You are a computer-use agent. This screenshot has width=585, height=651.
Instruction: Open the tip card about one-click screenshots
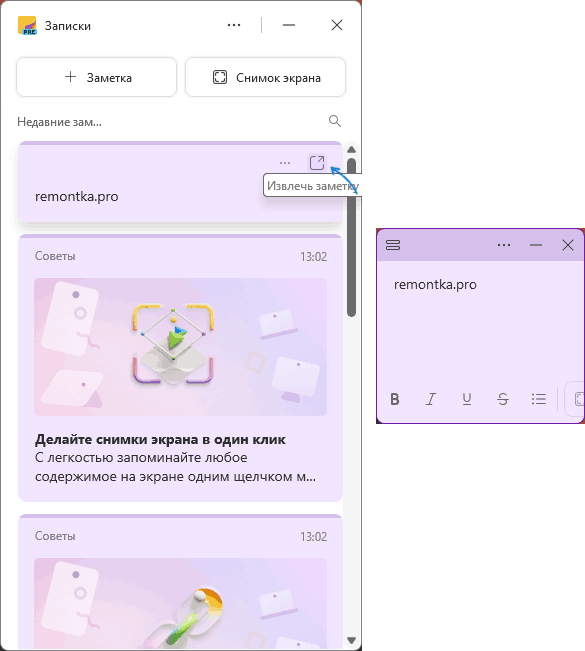pos(180,368)
